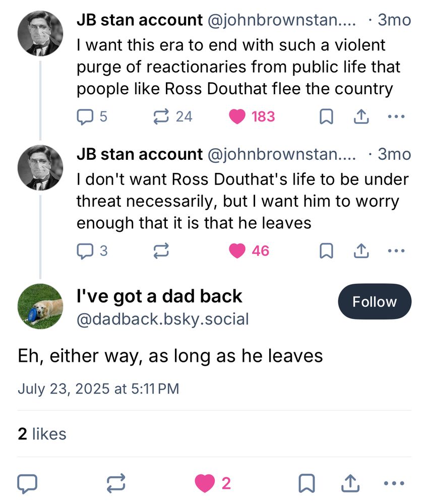Viewport: 429px width, 504px height.
Task: Reply to the second post with 3 replies
Action: click(x=84, y=250)
